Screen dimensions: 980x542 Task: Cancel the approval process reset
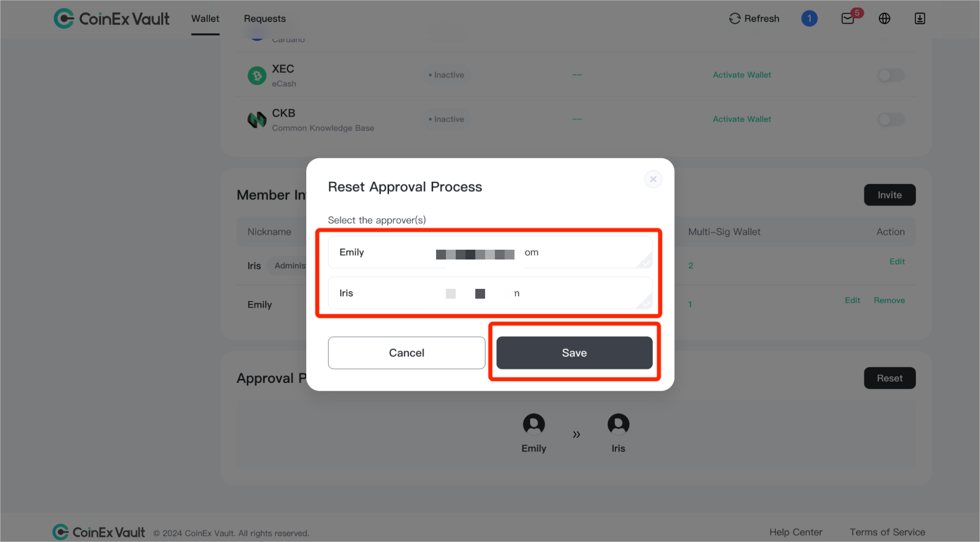(x=406, y=353)
